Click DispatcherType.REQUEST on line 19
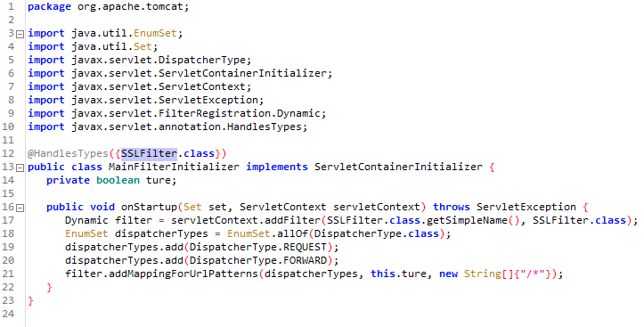Viewport: 644px width, 327px height. (x=258, y=248)
